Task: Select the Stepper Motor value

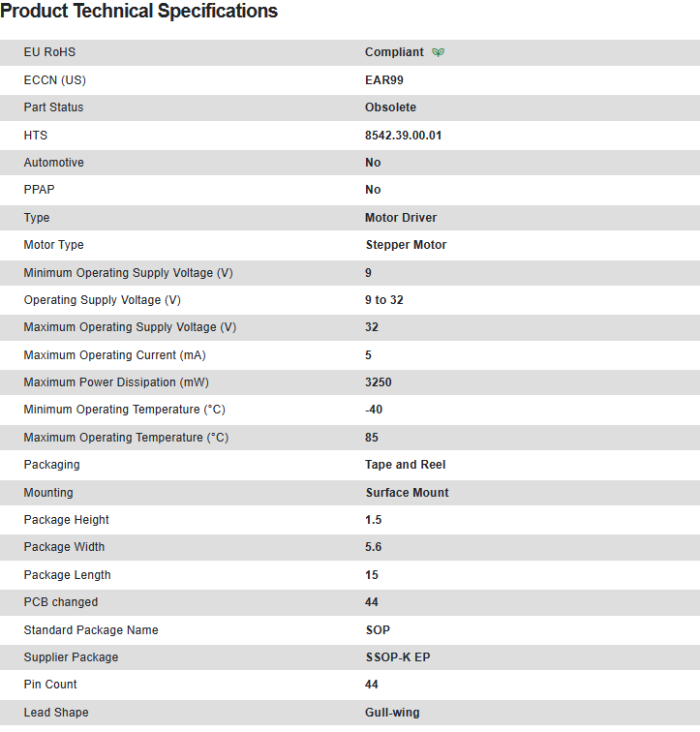Action: point(406,245)
